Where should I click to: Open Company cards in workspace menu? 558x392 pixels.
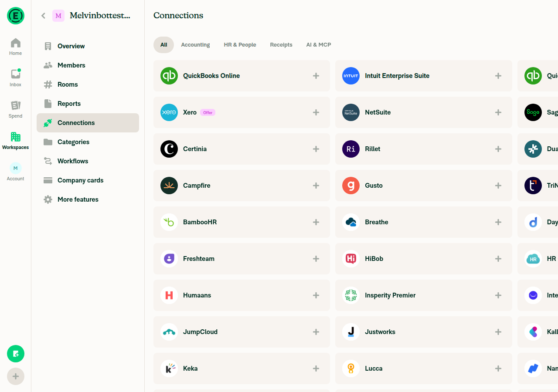(x=88, y=180)
